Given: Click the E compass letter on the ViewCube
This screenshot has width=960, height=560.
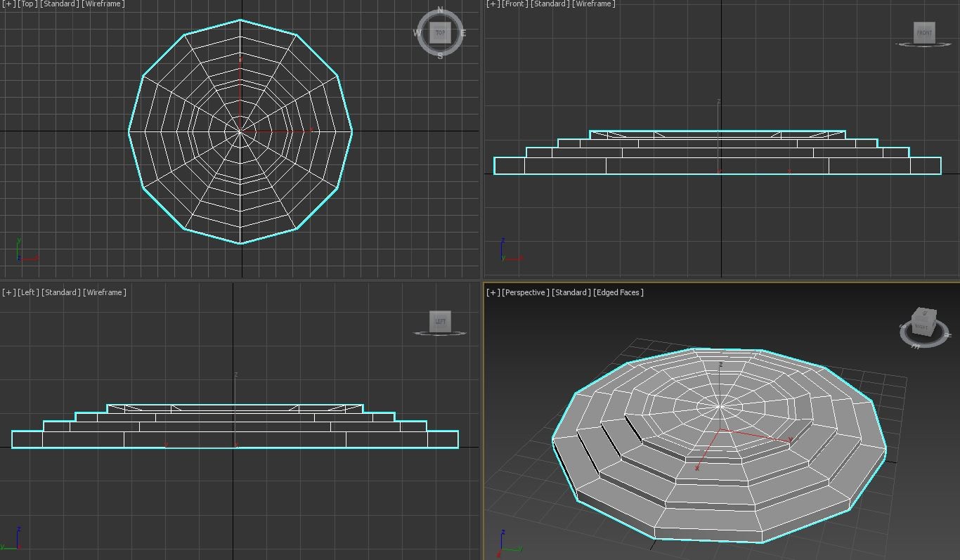Looking at the screenshot, I should pyautogui.click(x=463, y=33).
